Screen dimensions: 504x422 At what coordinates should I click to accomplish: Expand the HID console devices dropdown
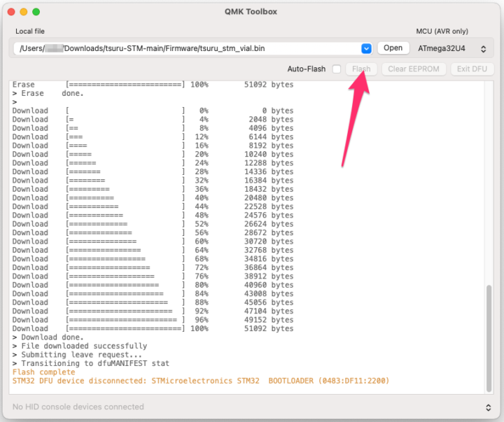coord(488,407)
